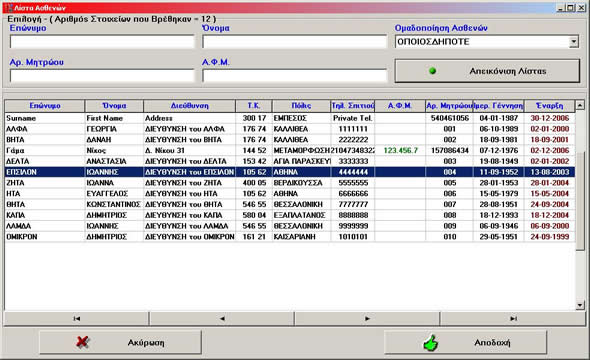This screenshot has width=590, height=360.
Task: Click the ΚΩΝΣΤΑΝΤΙΝΟΣ name cell
Action: click(114, 204)
